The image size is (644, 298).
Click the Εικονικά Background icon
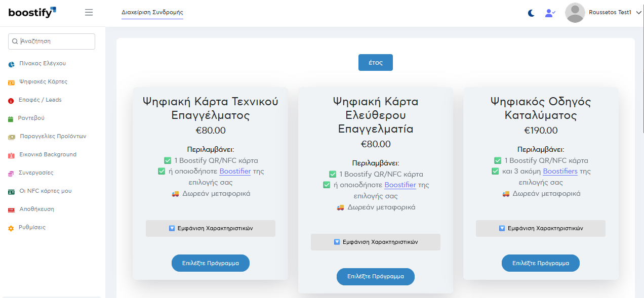tap(11, 155)
